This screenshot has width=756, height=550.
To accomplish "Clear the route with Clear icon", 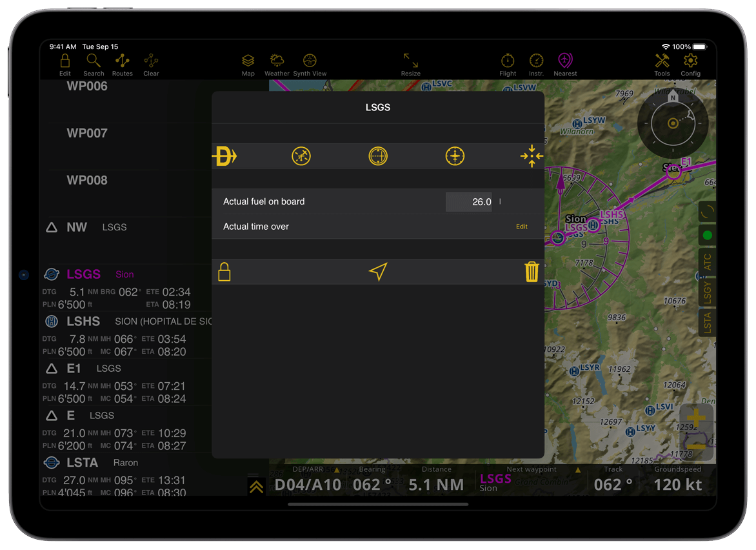I will [x=151, y=65].
